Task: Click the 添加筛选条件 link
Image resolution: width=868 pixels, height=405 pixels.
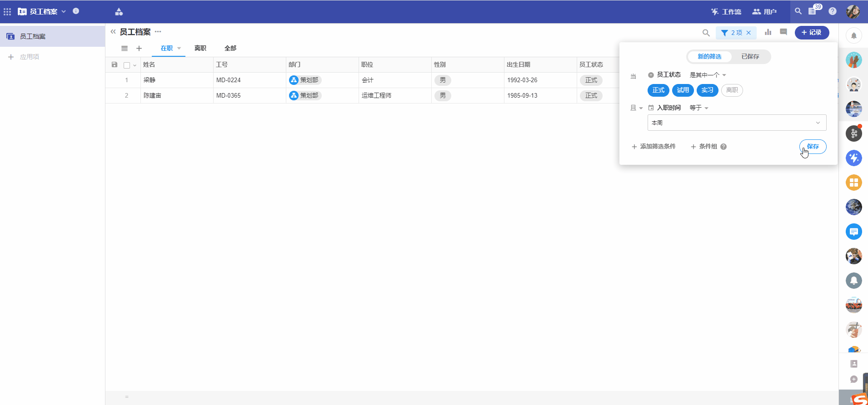Action: coord(654,147)
